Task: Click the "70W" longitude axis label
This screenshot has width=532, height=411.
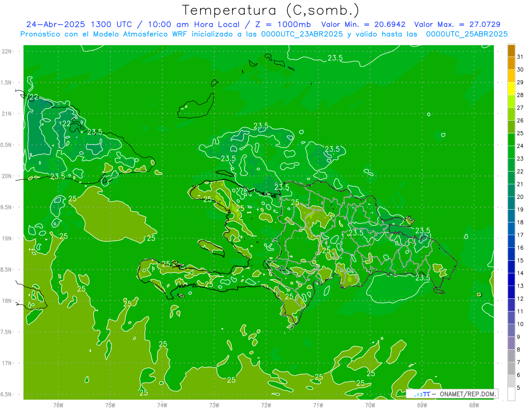Action: [370, 405]
